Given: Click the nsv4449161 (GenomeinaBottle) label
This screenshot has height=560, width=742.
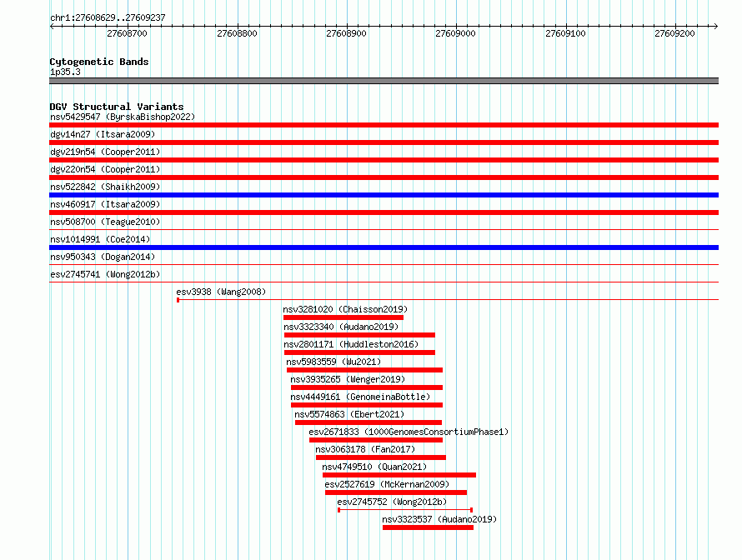Looking at the screenshot, I should pos(360,397).
